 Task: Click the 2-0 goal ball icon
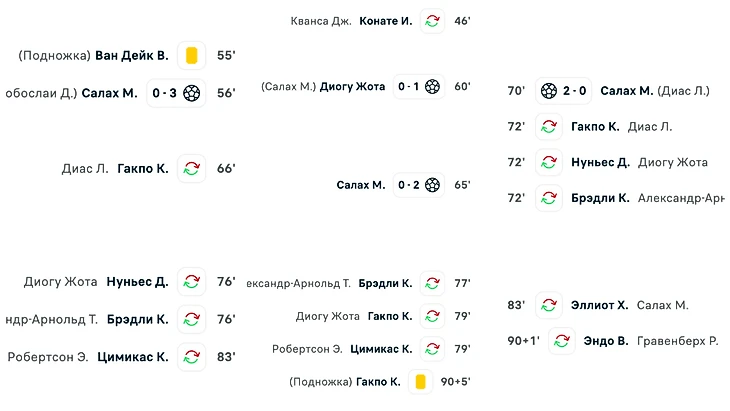coord(548,91)
